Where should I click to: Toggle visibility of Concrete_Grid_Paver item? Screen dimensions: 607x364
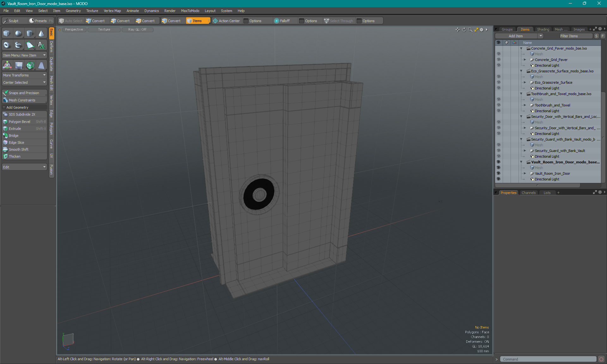click(499, 60)
